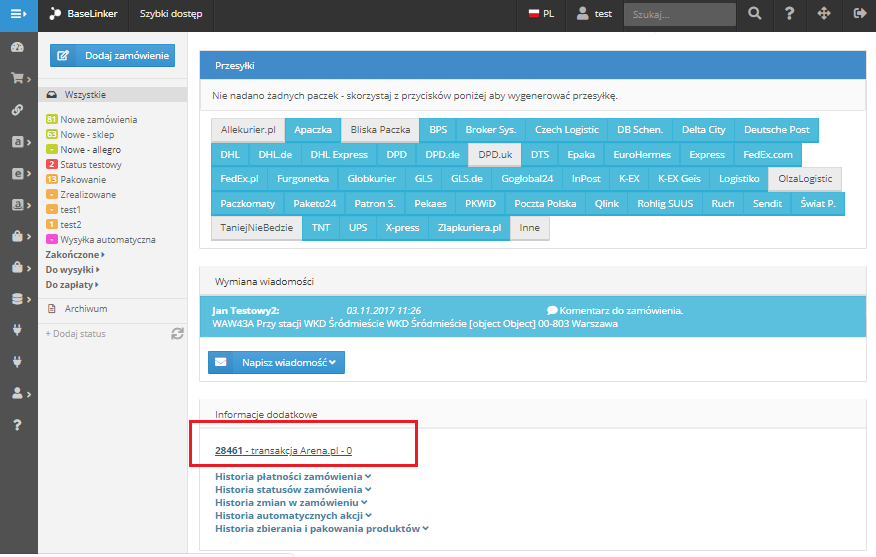
Task: Click + Dodaj status
Action: tap(75, 334)
